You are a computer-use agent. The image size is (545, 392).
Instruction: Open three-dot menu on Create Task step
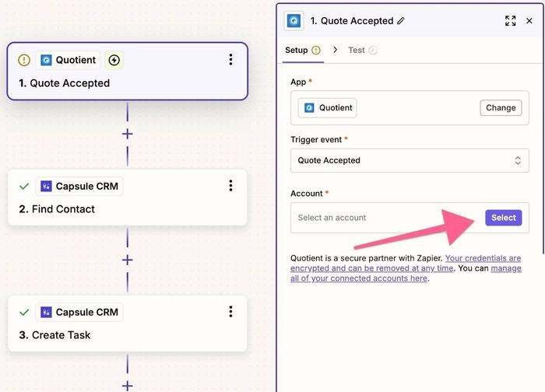(230, 312)
